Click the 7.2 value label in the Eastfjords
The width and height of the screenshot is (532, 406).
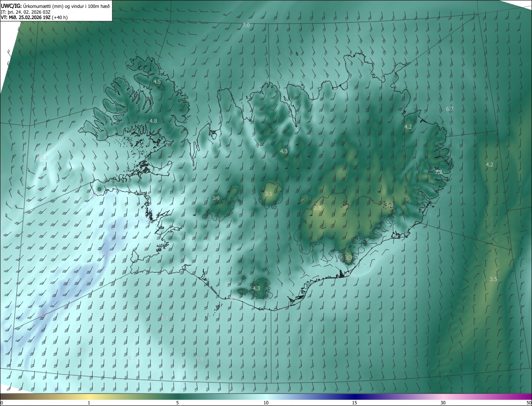point(439,172)
